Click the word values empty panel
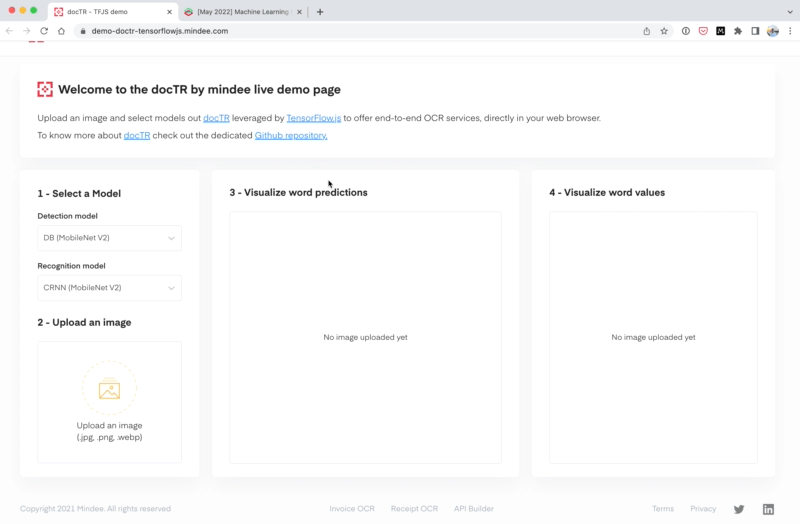This screenshot has height=524, width=800. point(653,337)
